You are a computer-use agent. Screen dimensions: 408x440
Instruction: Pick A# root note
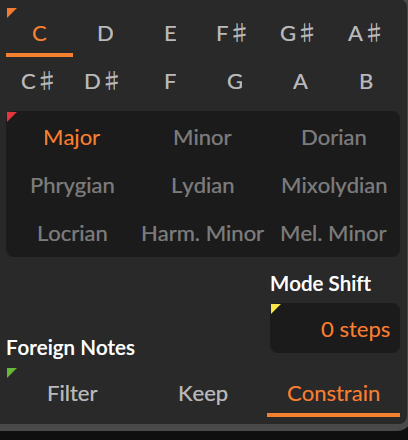coord(364,34)
